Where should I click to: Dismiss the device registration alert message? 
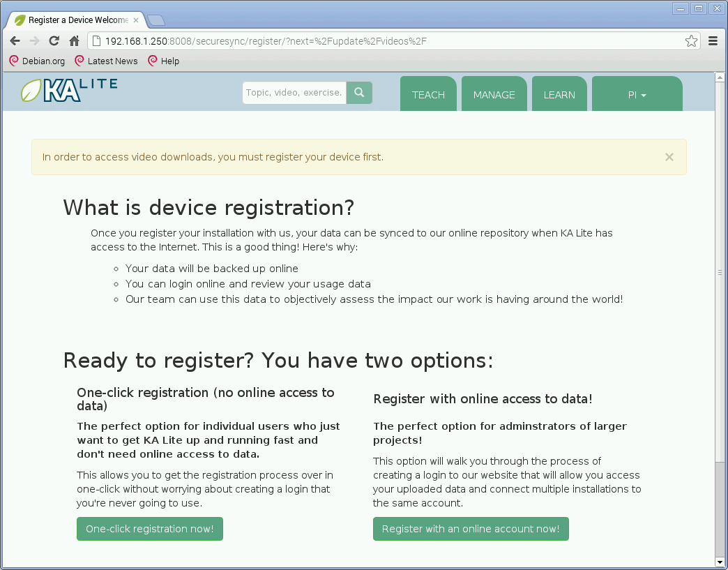point(669,157)
